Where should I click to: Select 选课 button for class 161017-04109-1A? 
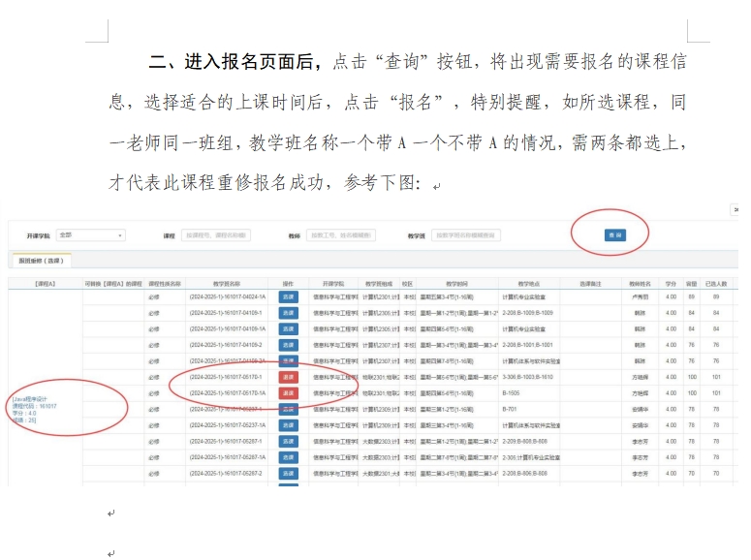point(288,328)
